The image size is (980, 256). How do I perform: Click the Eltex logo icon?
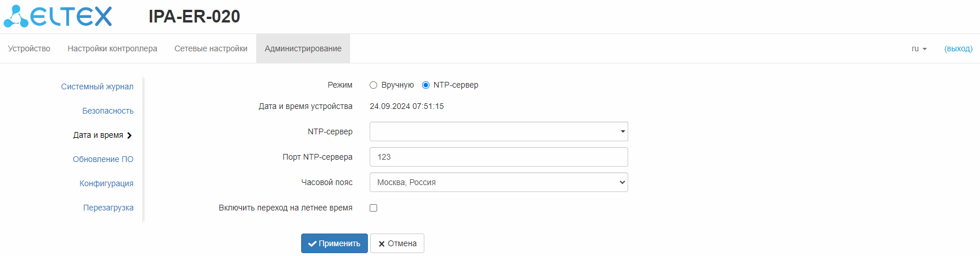[x=16, y=17]
